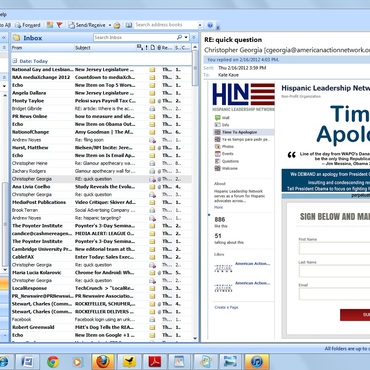Click the red Follow Up flag icon
The image size is (370, 370).
(59, 25)
